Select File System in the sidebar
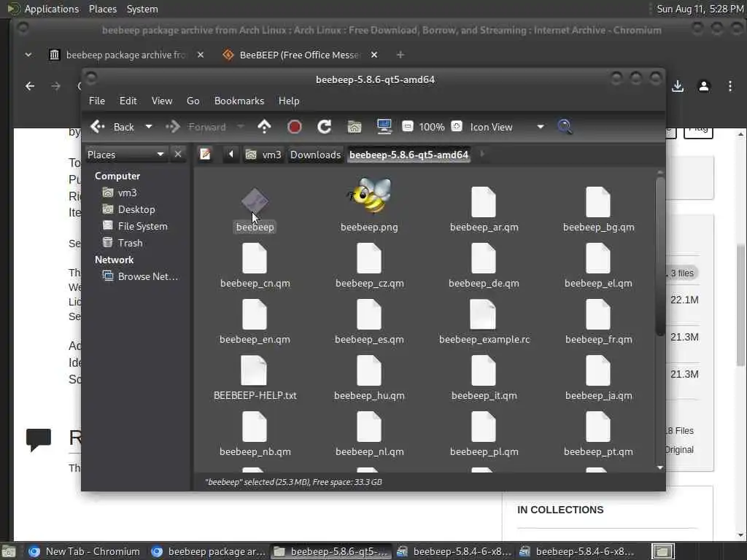 point(142,226)
